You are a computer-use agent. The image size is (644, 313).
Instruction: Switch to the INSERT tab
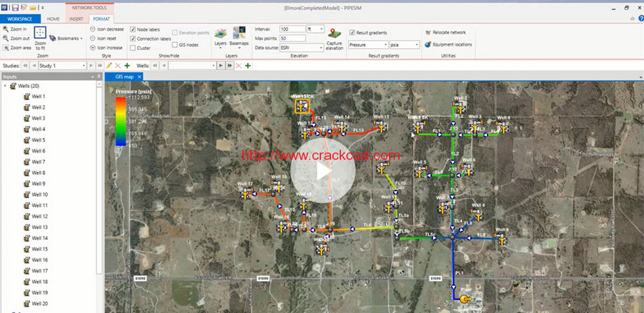pos(76,19)
